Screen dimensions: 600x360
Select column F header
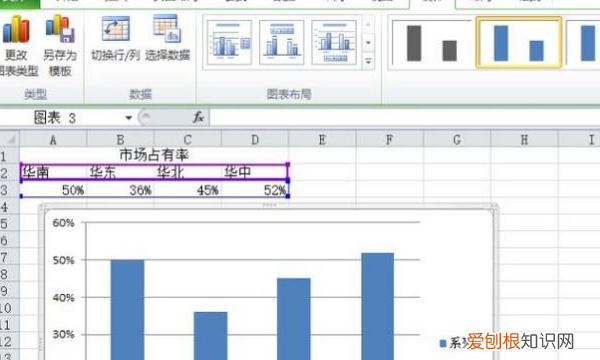(390, 140)
